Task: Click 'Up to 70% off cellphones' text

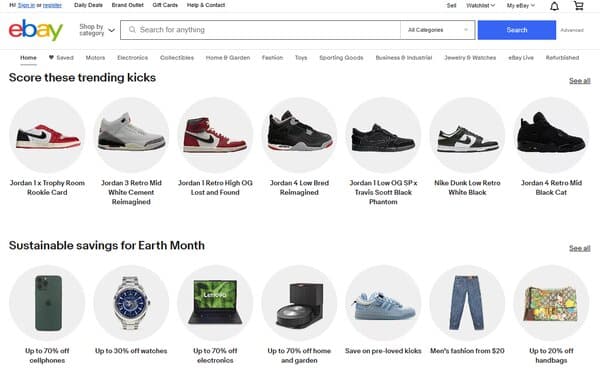Action: pyautogui.click(x=47, y=356)
